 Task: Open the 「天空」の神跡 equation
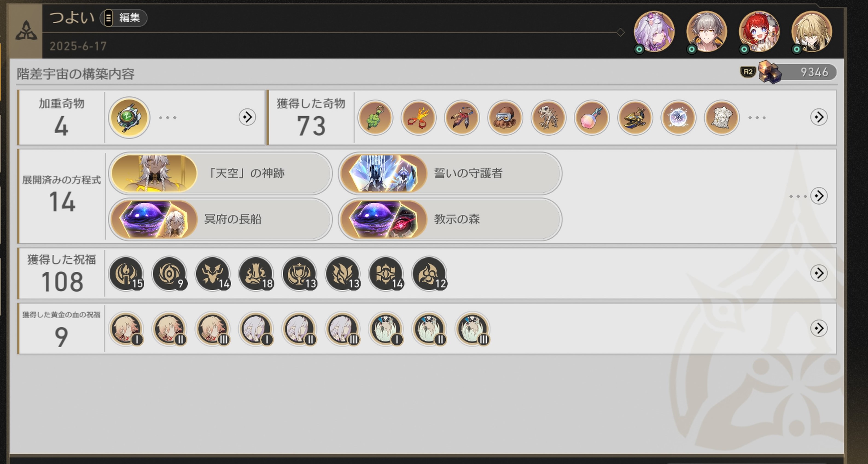click(x=220, y=173)
